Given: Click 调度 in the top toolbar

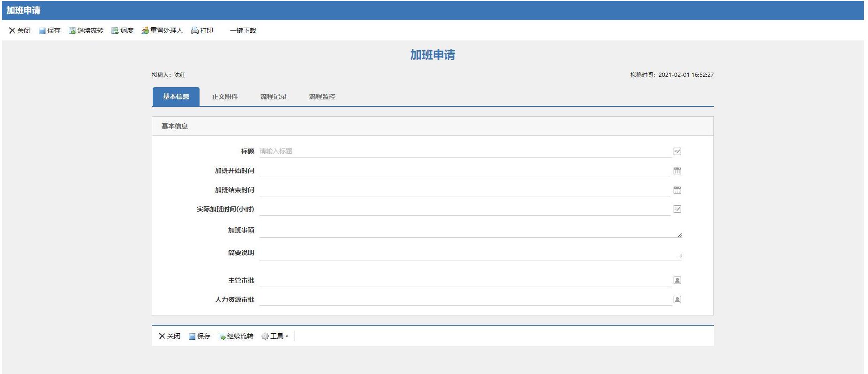Looking at the screenshot, I should [x=122, y=30].
